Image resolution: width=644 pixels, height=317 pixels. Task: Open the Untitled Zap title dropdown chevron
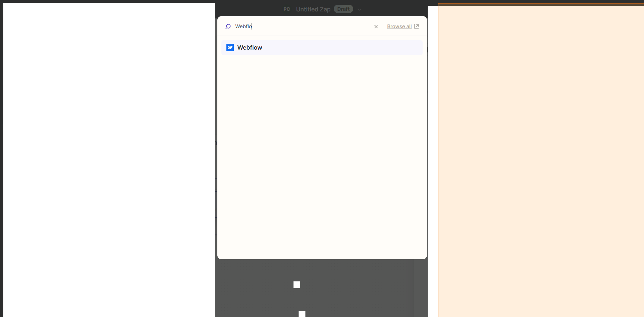coord(360,9)
